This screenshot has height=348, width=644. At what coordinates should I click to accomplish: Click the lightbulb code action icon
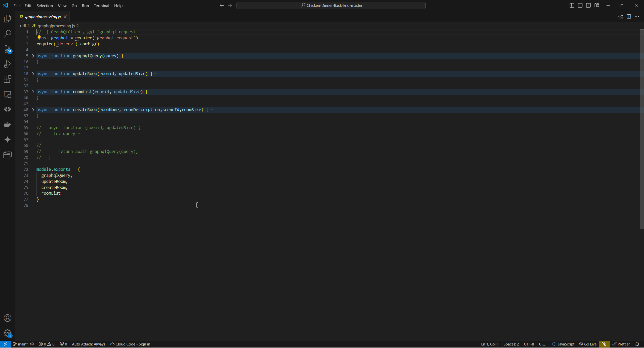[x=39, y=37]
